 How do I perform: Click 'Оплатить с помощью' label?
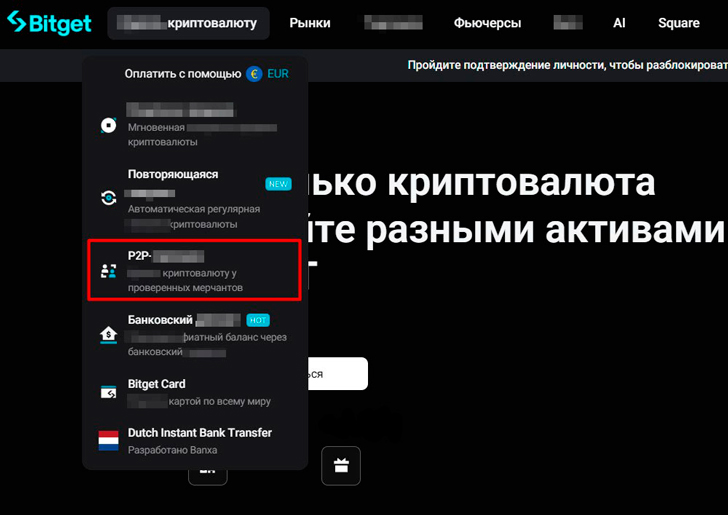[182, 73]
